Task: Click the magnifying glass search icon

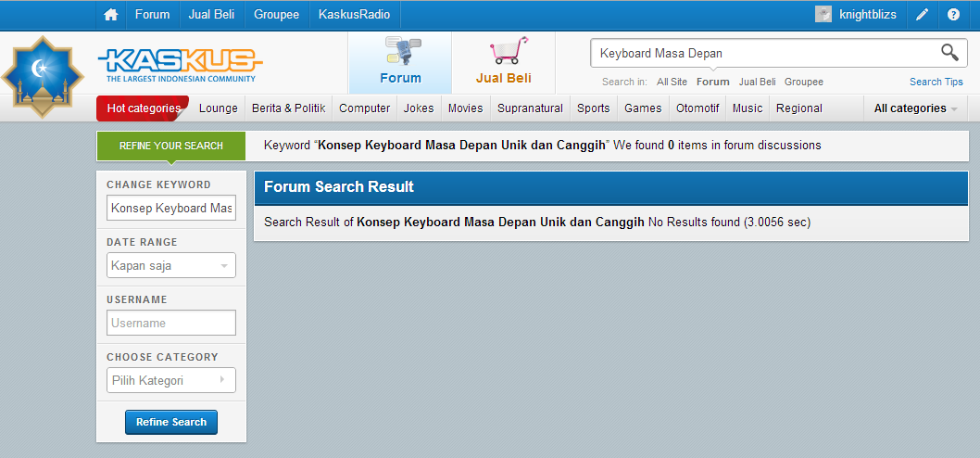Action: [949, 53]
